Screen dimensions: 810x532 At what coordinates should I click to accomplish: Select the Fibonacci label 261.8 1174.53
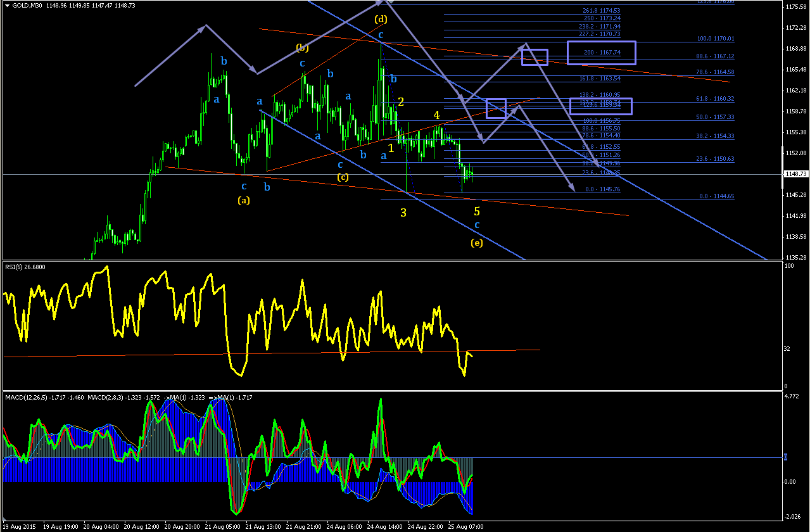pyautogui.click(x=601, y=11)
